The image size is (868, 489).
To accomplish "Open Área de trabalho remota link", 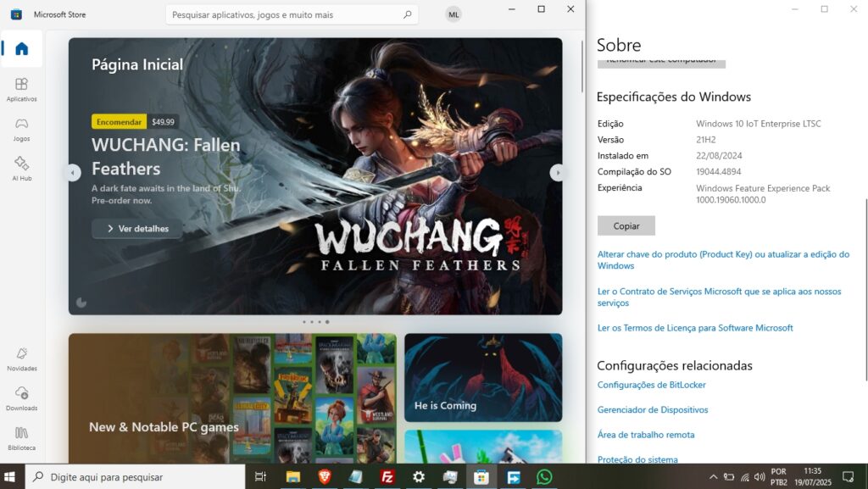I will click(646, 435).
